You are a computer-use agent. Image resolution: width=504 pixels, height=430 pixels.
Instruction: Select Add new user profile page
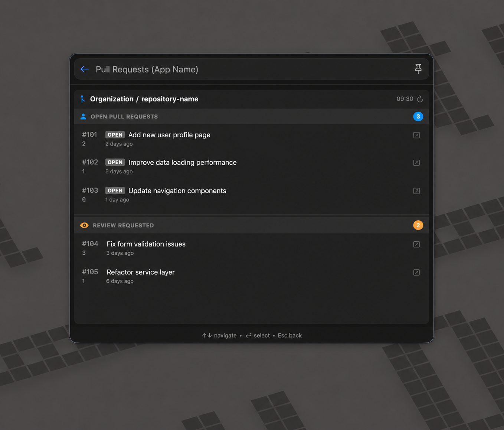click(169, 135)
